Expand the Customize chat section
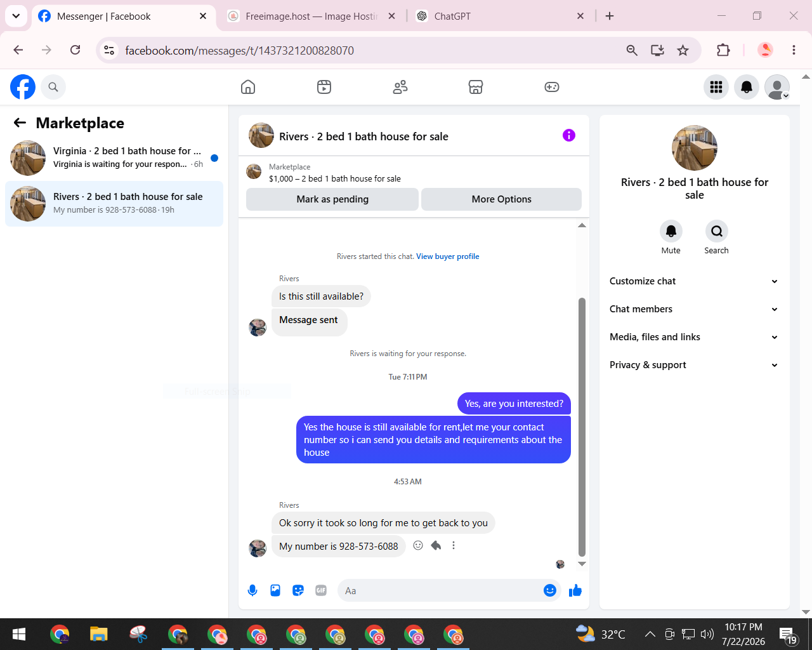The image size is (812, 650). tap(694, 281)
